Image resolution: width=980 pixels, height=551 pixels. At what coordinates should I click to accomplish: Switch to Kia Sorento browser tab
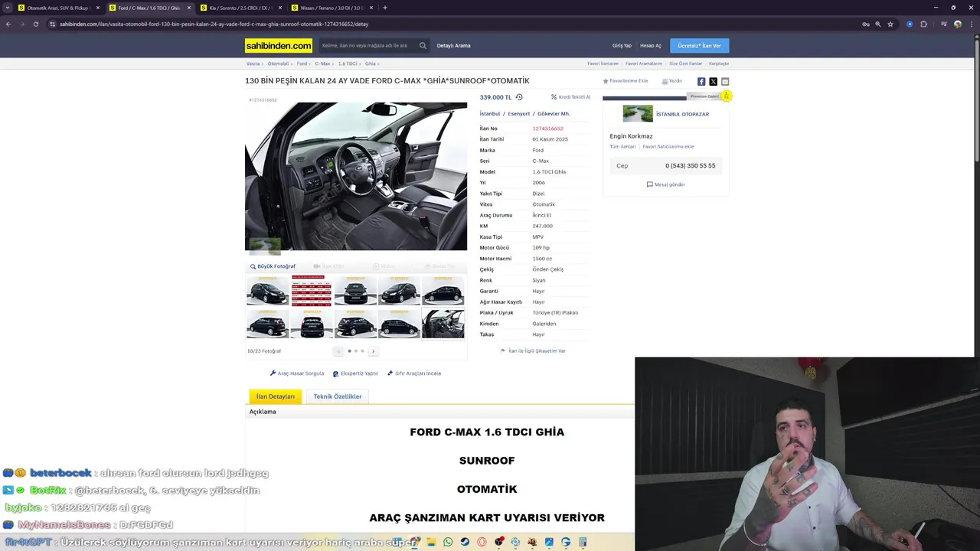point(240,8)
